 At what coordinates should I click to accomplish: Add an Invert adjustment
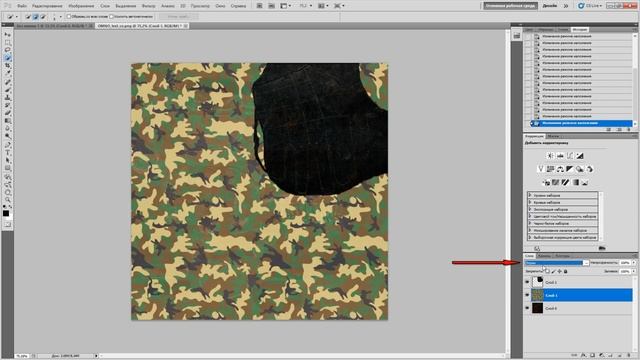point(546,182)
